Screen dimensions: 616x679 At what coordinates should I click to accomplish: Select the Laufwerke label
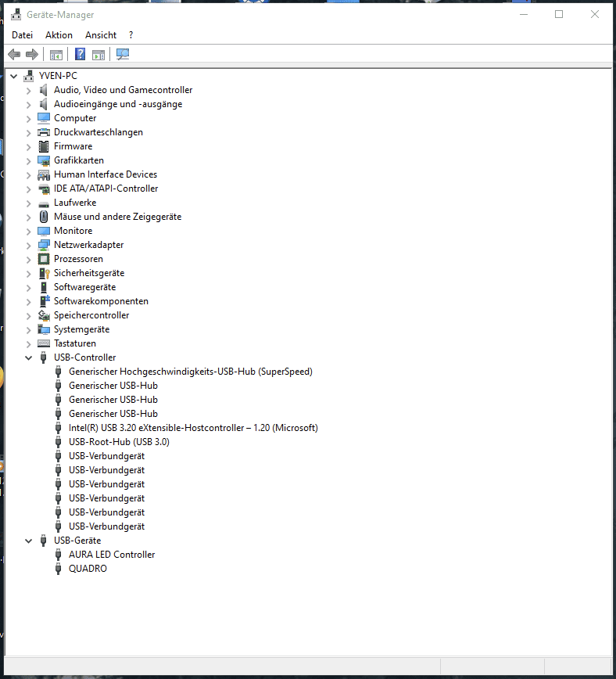tap(75, 203)
